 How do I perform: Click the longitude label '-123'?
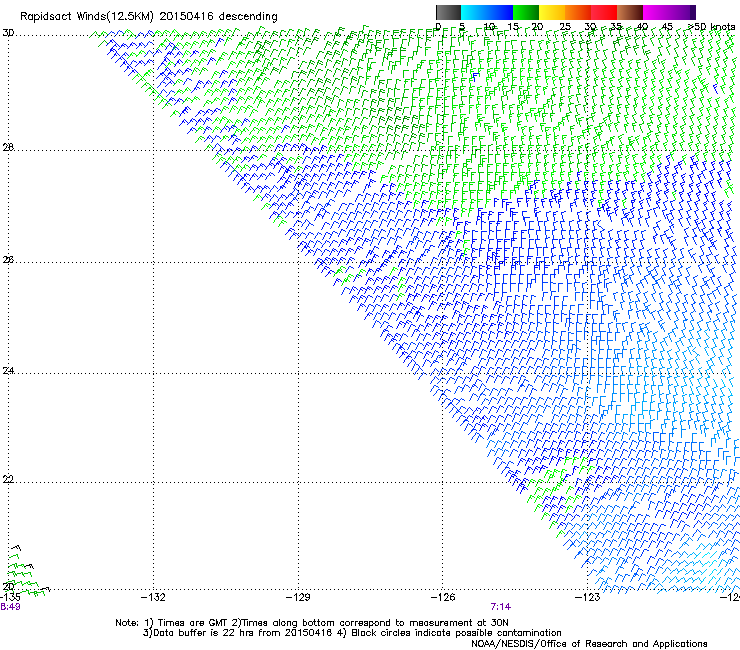pos(587,597)
